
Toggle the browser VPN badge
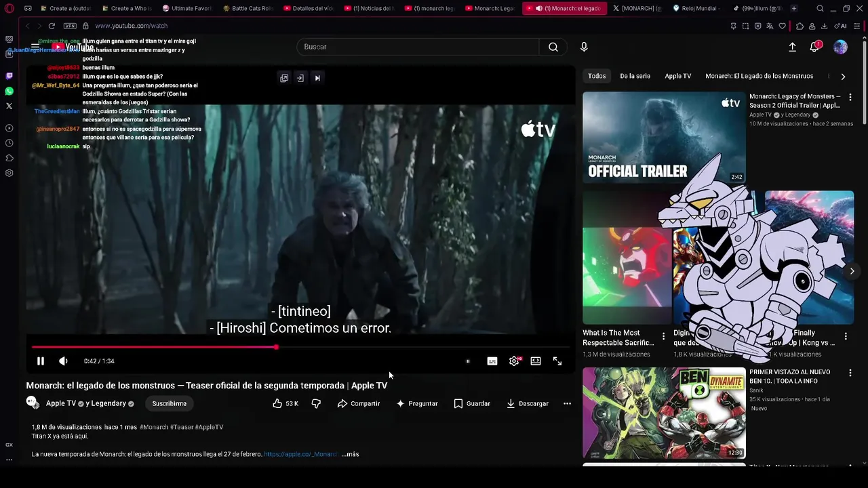70,26
